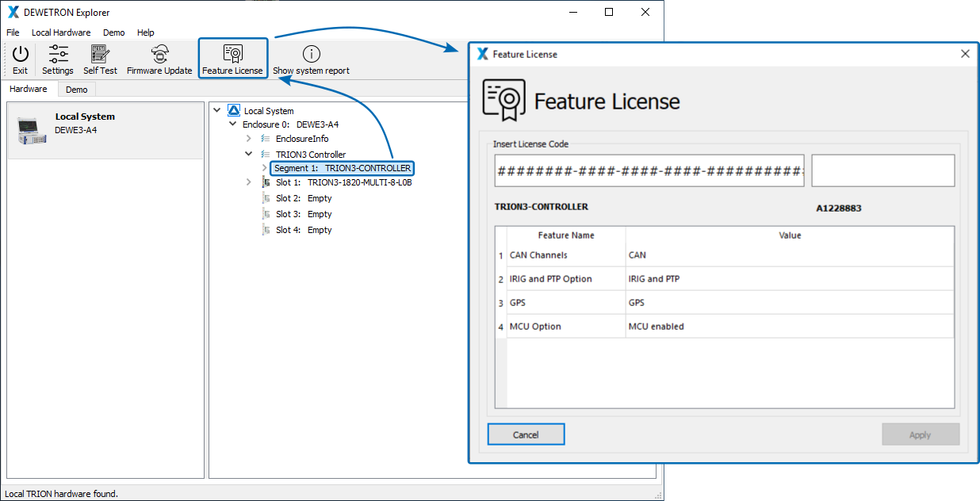
Task: Click the GPS feature name cell
Action: (566, 303)
